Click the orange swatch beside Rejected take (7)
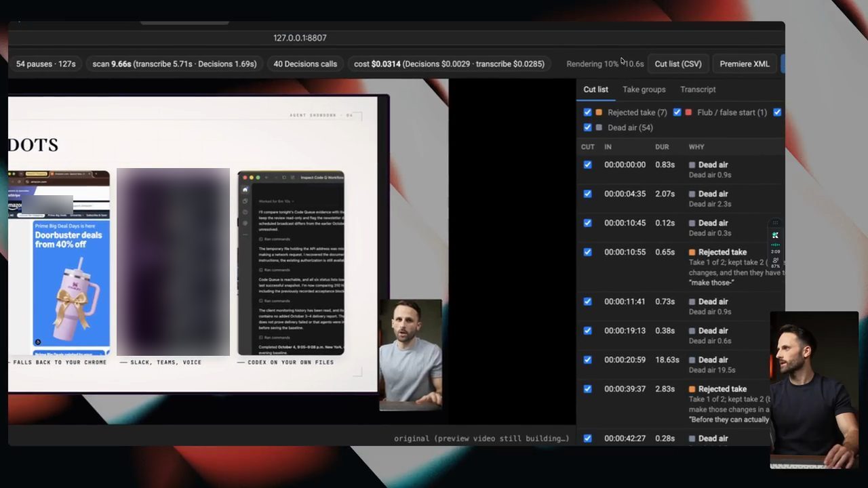Screen dimensions: 868x488 599,113
